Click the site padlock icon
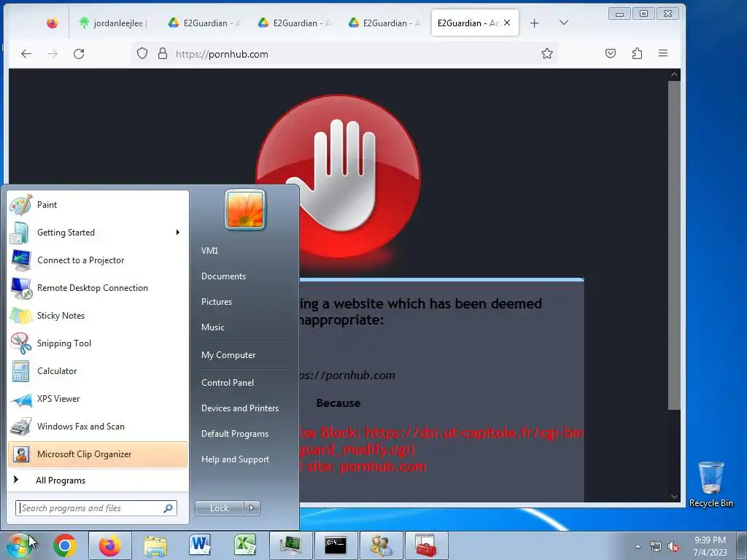Image resolution: width=747 pixels, height=560 pixels. pyautogui.click(x=163, y=53)
